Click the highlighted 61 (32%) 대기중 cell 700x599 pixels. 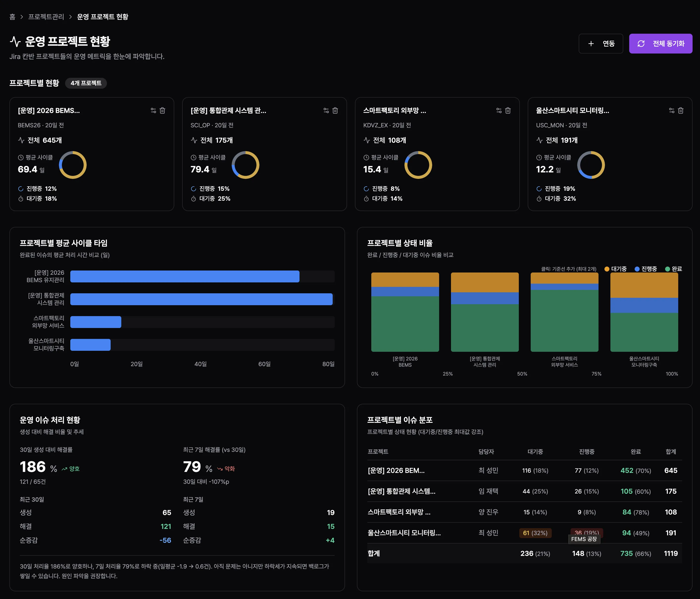click(535, 533)
